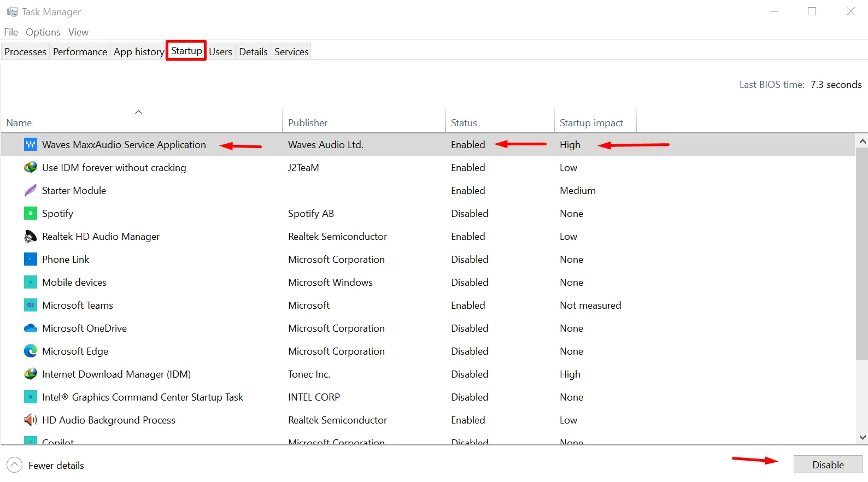The width and height of the screenshot is (868, 482).
Task: Open the Options menu
Action: (x=43, y=32)
